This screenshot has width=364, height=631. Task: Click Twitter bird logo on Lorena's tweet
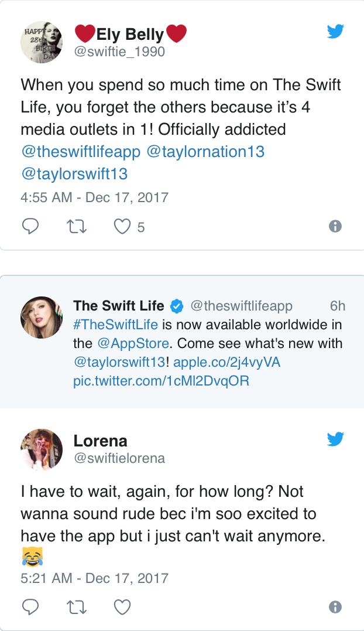[x=335, y=439]
